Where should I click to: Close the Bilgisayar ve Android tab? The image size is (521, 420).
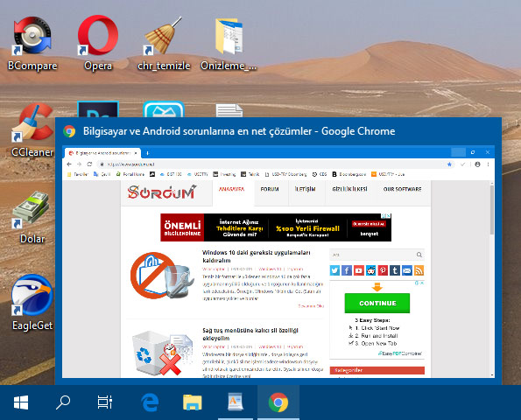(136, 153)
